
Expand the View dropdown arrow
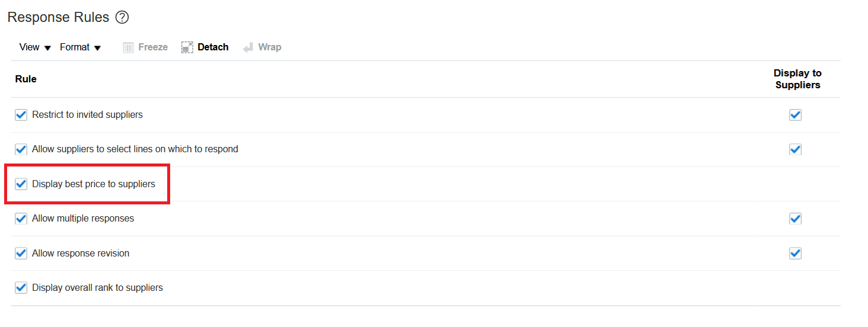pyautogui.click(x=48, y=48)
